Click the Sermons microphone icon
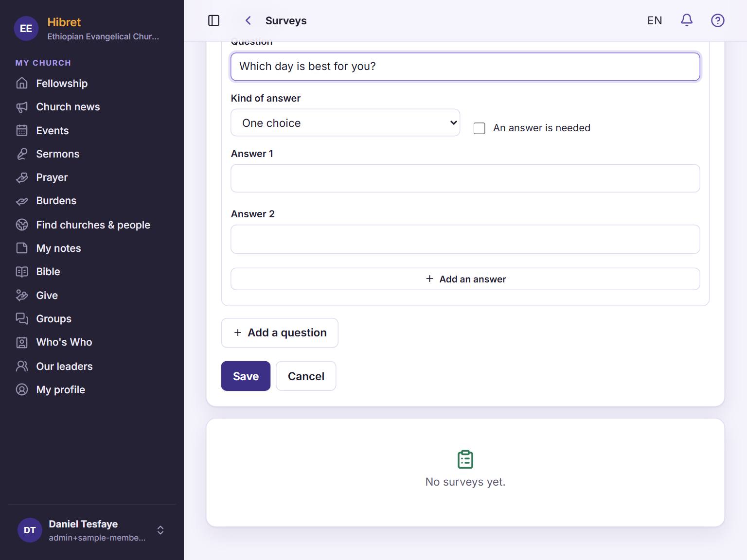Viewport: 747px width, 560px height. click(x=22, y=154)
